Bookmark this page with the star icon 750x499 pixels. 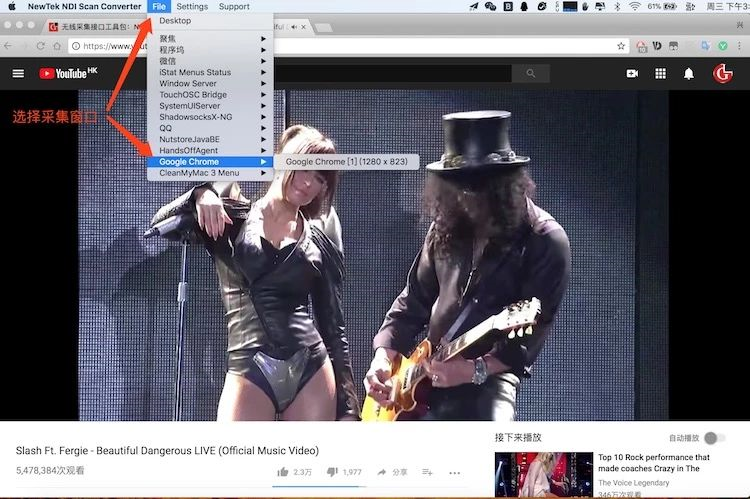pos(621,46)
